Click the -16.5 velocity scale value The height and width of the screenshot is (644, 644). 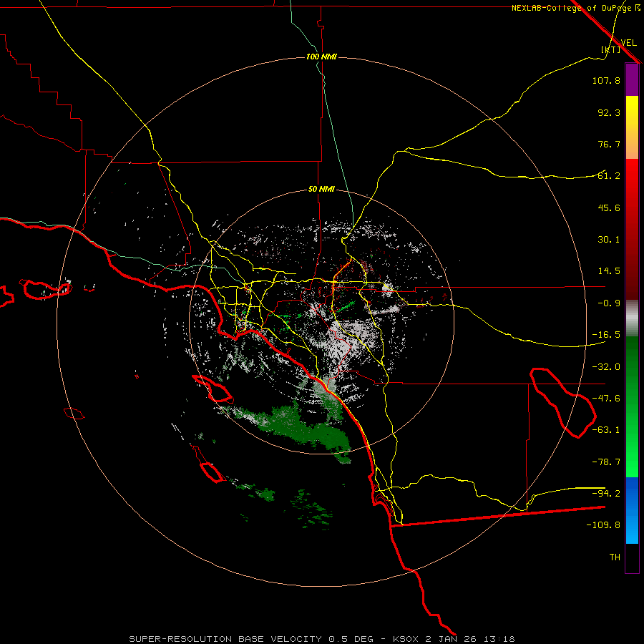[606, 335]
